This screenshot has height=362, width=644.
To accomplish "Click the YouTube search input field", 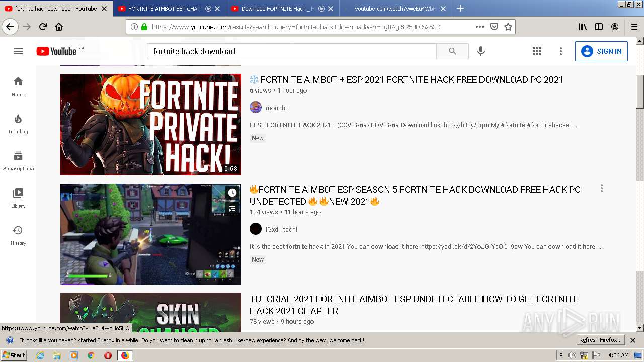I will click(292, 51).
